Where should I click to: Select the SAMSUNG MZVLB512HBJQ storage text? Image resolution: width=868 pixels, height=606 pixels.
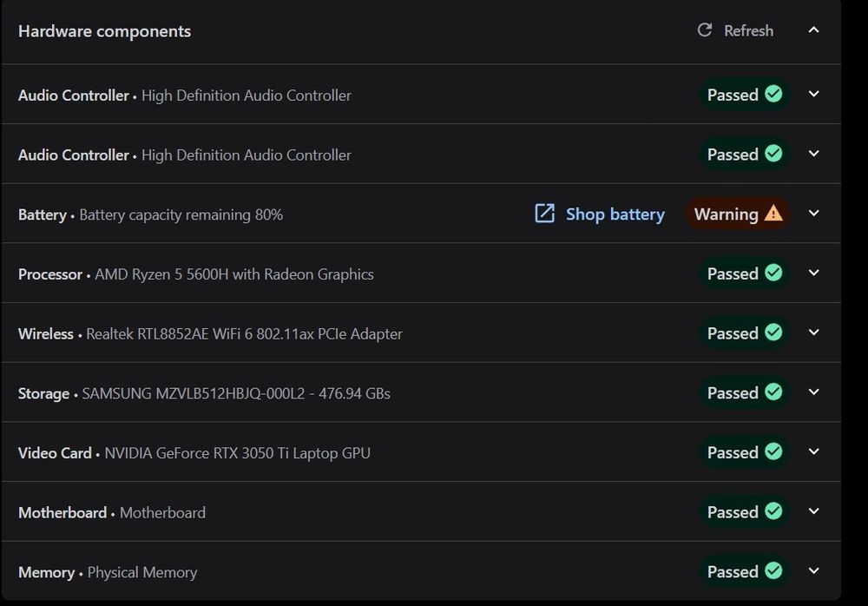pyautogui.click(x=236, y=393)
